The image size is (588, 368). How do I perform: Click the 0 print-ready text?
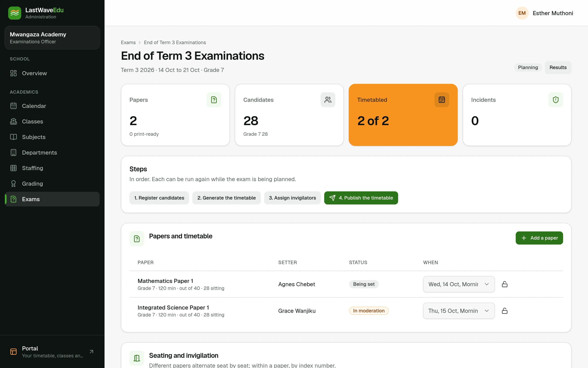click(144, 134)
